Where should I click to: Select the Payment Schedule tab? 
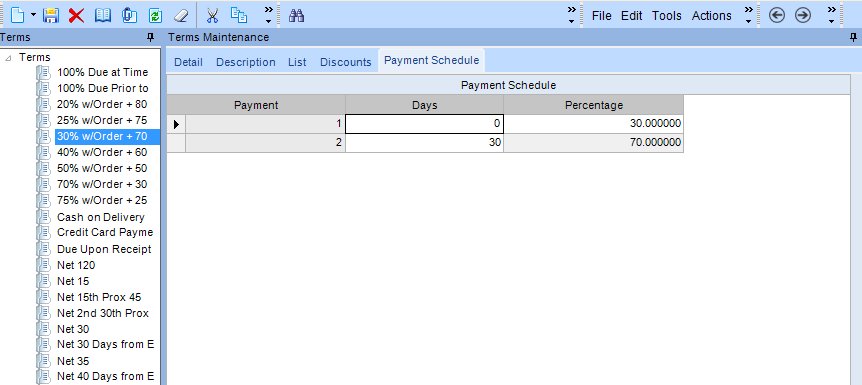tap(432, 60)
